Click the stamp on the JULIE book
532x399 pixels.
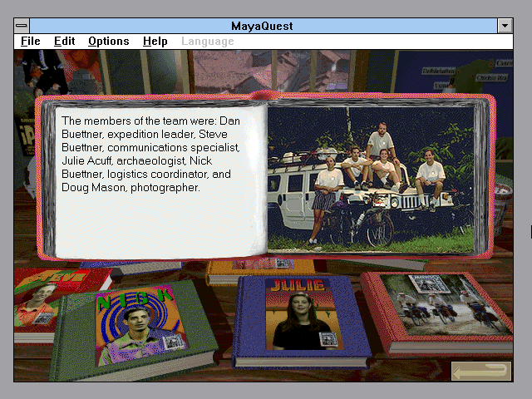(x=328, y=339)
